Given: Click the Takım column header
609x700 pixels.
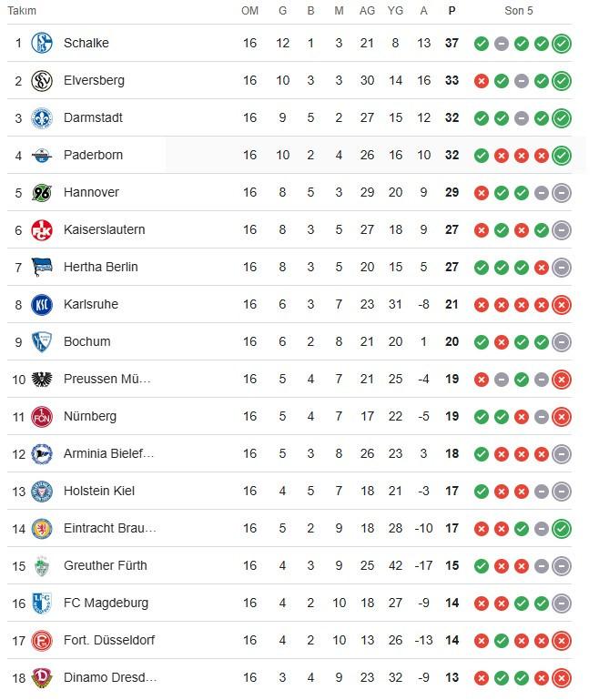Looking at the screenshot, I should point(21,11).
